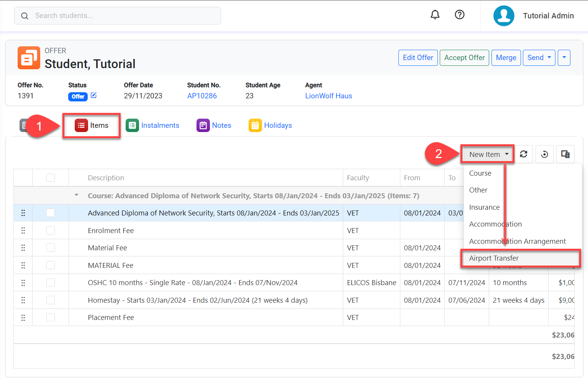Check the Placement Fee row checkbox
This screenshot has height=380, width=588.
(x=51, y=317)
